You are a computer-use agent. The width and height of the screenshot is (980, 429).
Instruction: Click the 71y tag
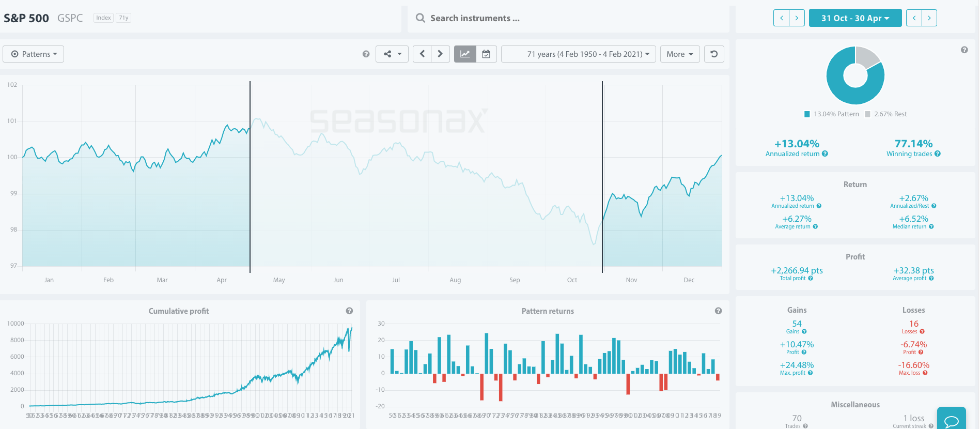pos(123,18)
